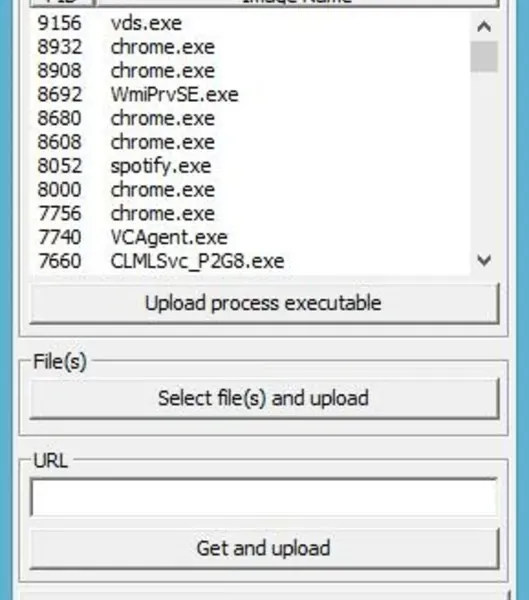Click the Get and upload button
The width and height of the screenshot is (529, 600).
pyautogui.click(x=264, y=548)
